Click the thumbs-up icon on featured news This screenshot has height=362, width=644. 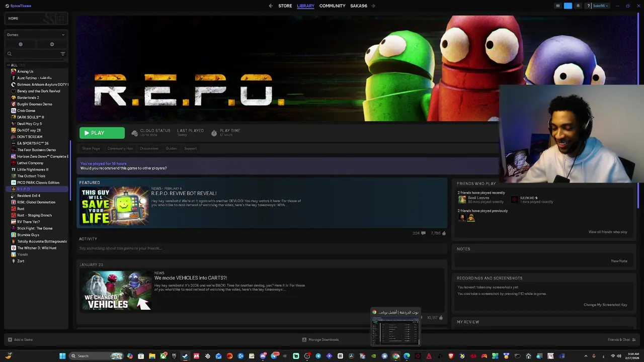tap(444, 233)
